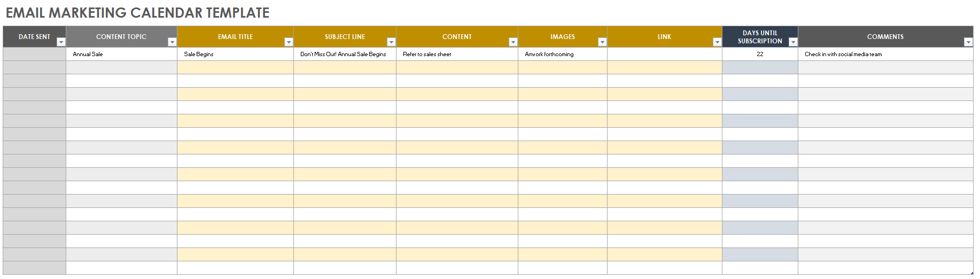The image size is (980, 279).
Task: Click the Sale Begins email title cell
Action: pos(235,54)
